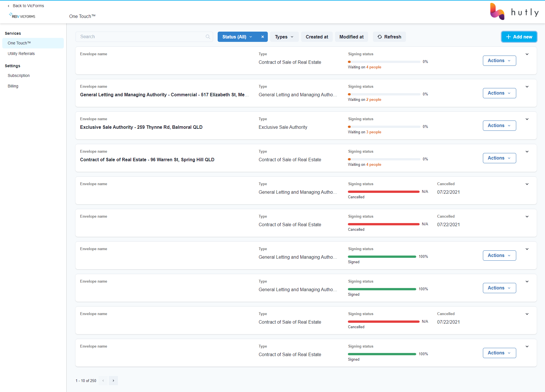Click the REIV VicForms logo
Image resolution: width=545 pixels, height=392 pixels.
[x=22, y=16]
